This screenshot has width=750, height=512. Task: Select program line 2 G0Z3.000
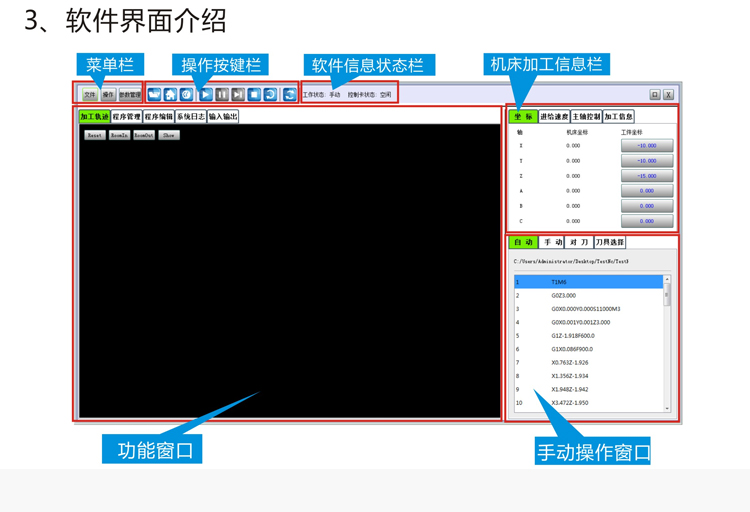(589, 295)
